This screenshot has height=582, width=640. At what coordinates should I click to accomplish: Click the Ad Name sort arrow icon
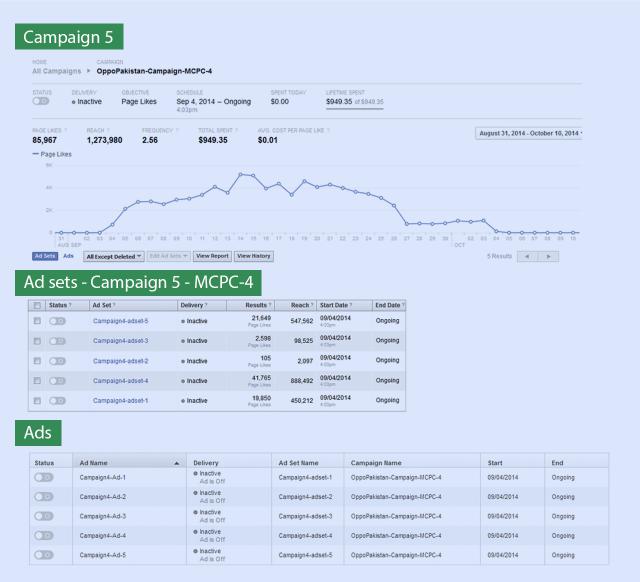pyautogui.click(x=177, y=463)
